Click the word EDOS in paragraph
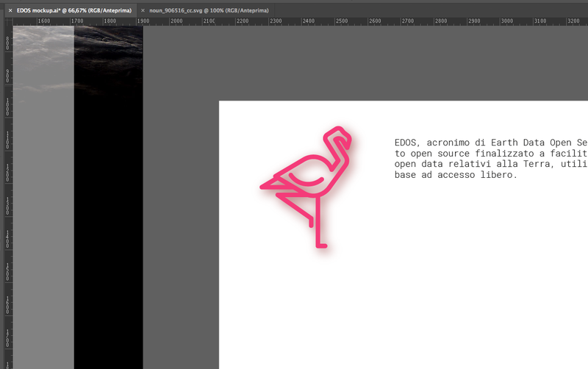This screenshot has height=369, width=588. point(406,142)
